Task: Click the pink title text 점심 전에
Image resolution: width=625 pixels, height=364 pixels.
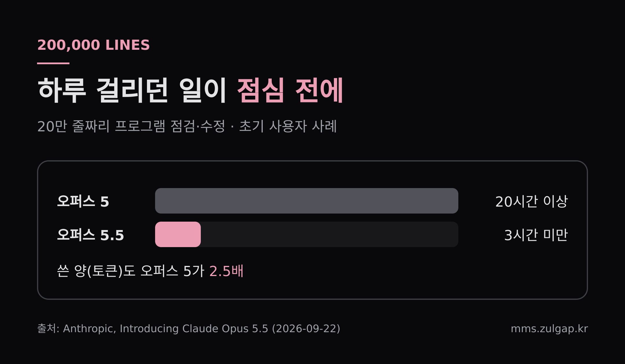Action: [x=290, y=90]
